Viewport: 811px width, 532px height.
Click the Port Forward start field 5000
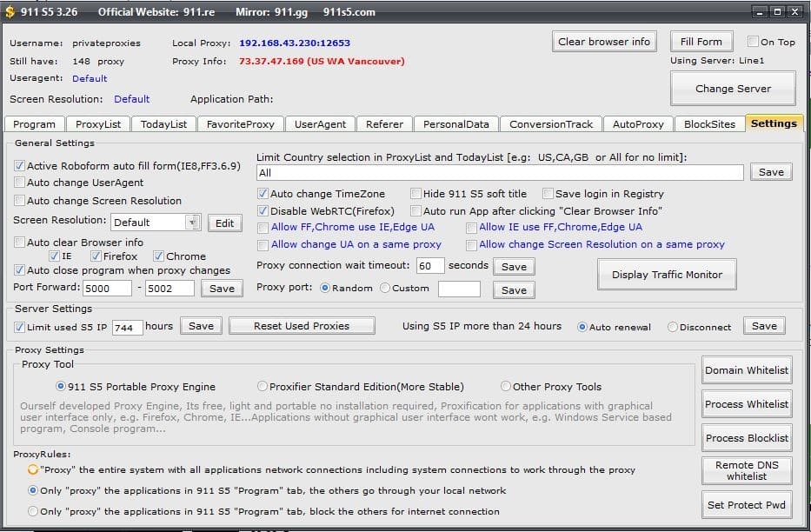coord(108,289)
